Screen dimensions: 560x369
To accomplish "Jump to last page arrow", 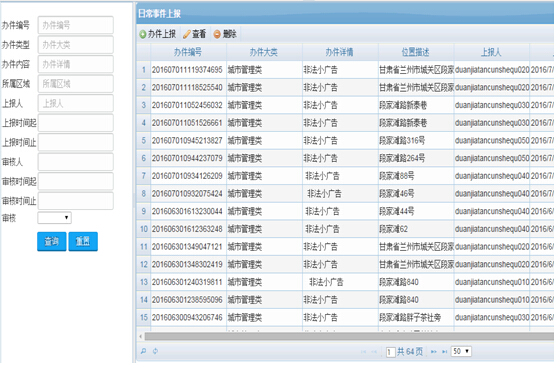I will (444, 352).
